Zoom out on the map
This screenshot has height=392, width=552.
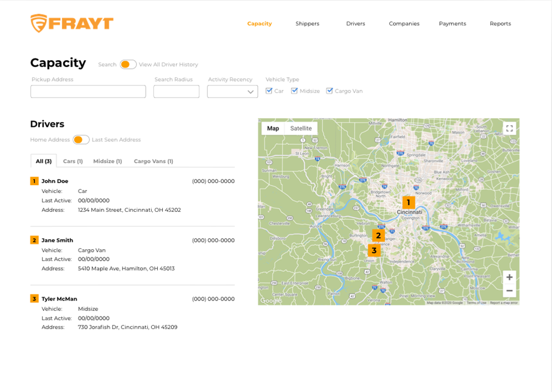[x=509, y=291]
